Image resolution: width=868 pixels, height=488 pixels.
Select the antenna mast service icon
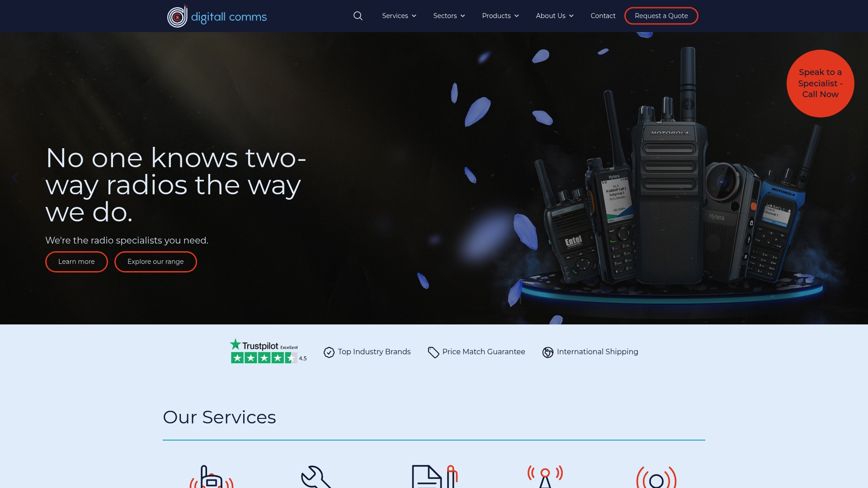(545, 475)
